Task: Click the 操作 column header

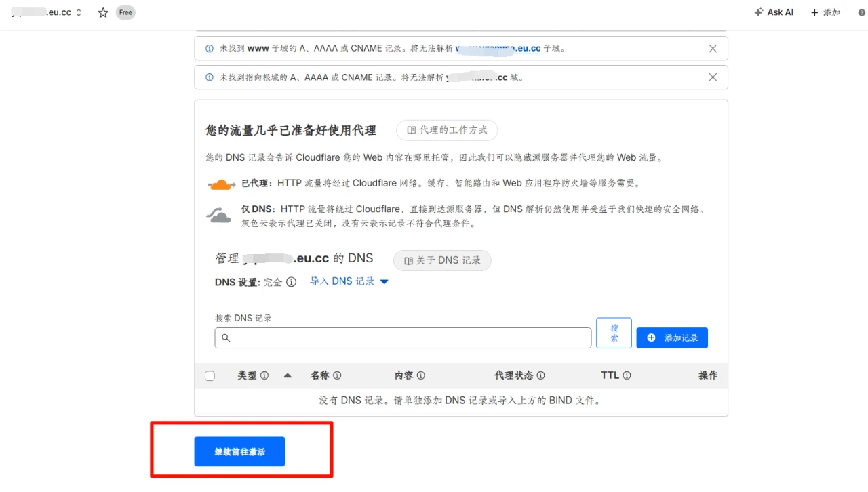Action: 708,375
